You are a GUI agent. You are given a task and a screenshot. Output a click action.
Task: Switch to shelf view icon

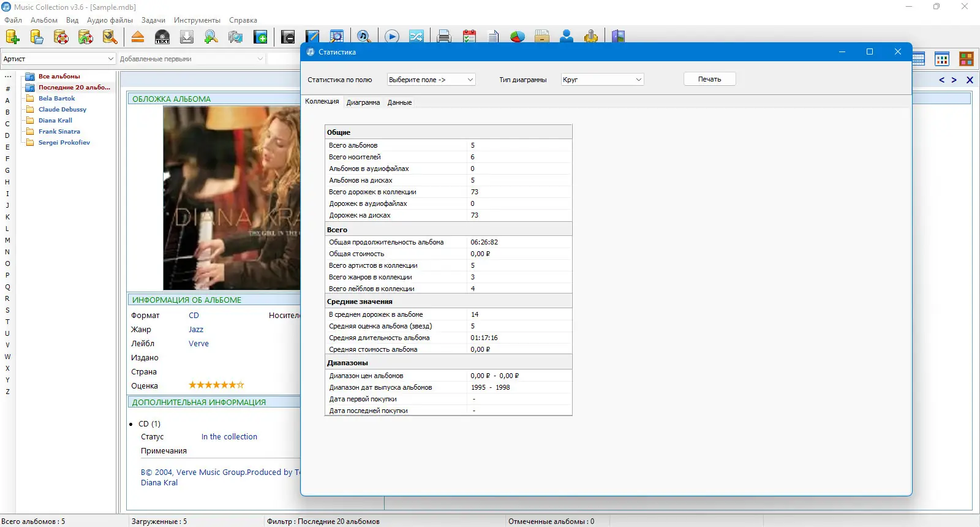tap(967, 59)
